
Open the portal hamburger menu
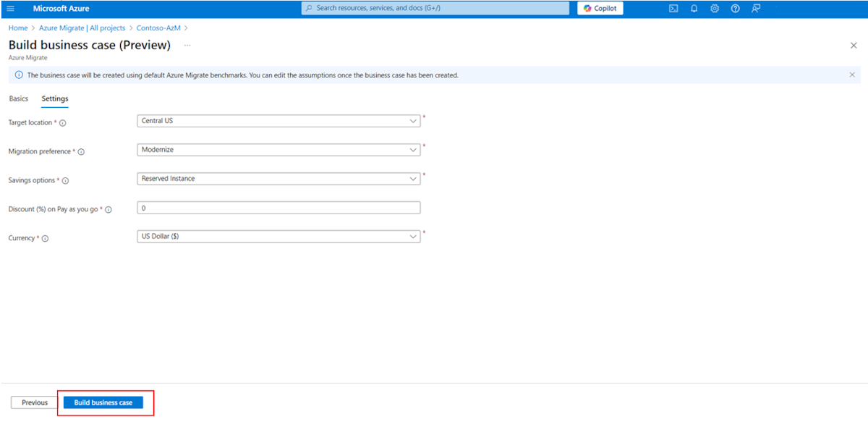(x=10, y=8)
